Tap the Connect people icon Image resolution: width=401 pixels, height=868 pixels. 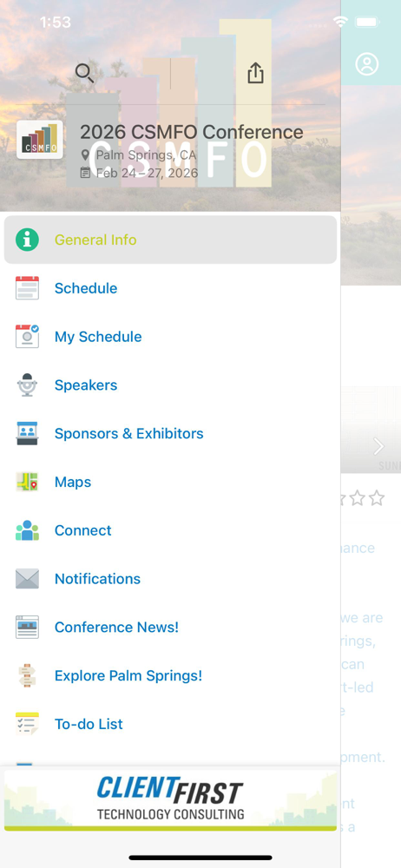pos(27,530)
